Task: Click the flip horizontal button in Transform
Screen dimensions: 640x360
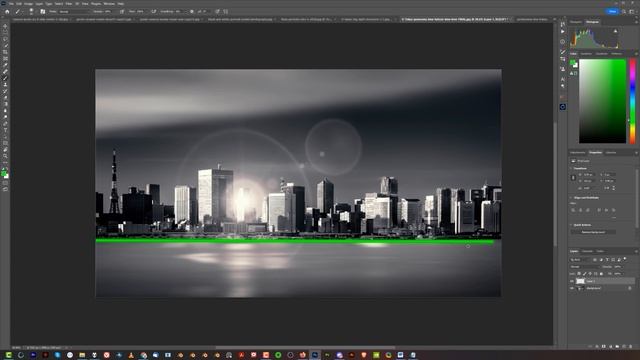Action: click(x=607, y=188)
